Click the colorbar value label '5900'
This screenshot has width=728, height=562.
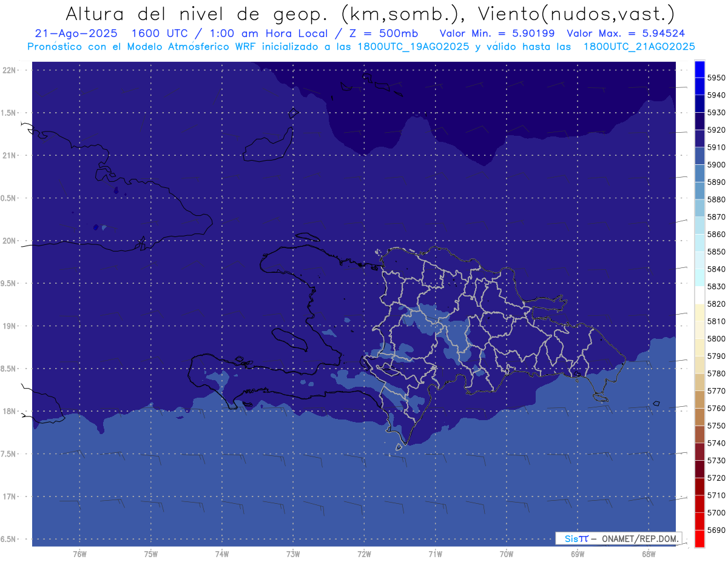[716, 164]
